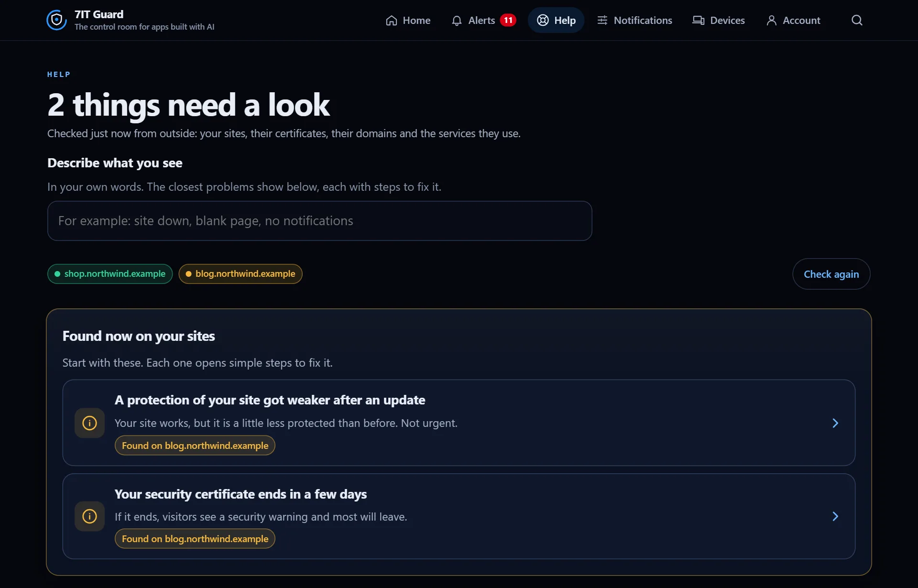Open 'A protection of your site got weaker' title
The width and height of the screenshot is (918, 588).
click(270, 400)
